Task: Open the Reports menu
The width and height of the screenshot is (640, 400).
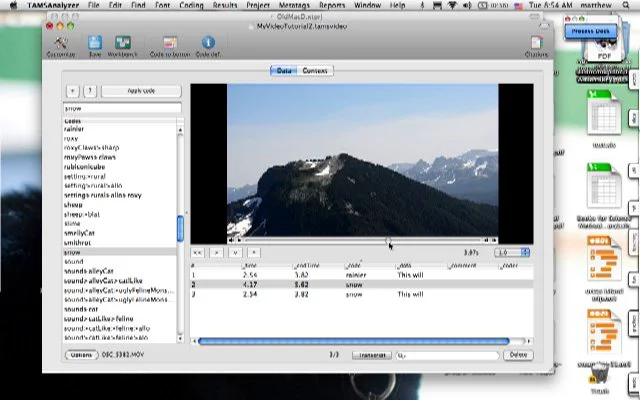Action: [332, 5]
